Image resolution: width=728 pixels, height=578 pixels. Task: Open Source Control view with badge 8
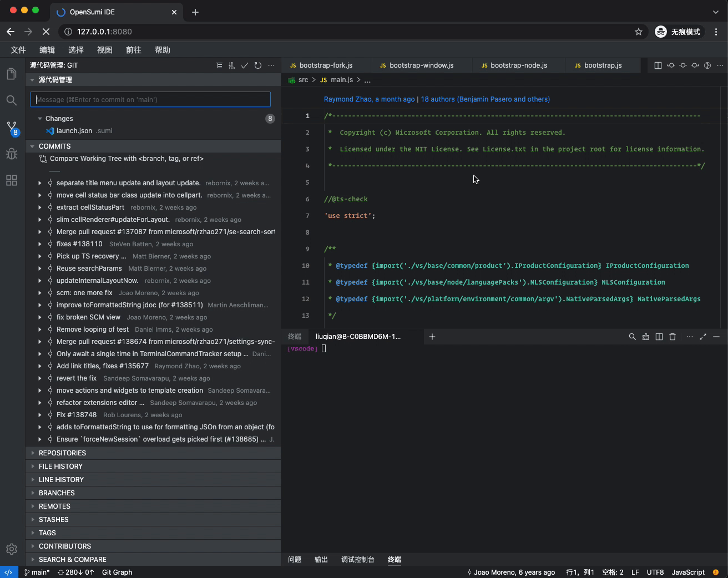pos(12,128)
